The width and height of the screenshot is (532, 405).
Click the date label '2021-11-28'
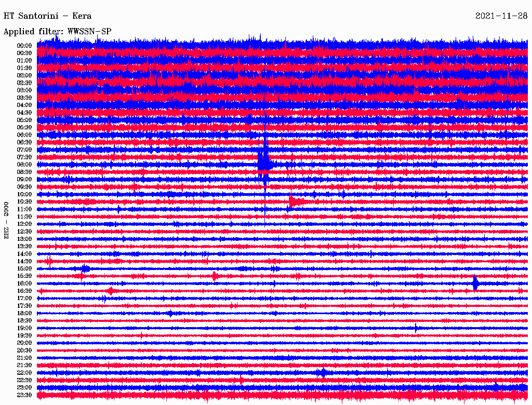(x=501, y=16)
